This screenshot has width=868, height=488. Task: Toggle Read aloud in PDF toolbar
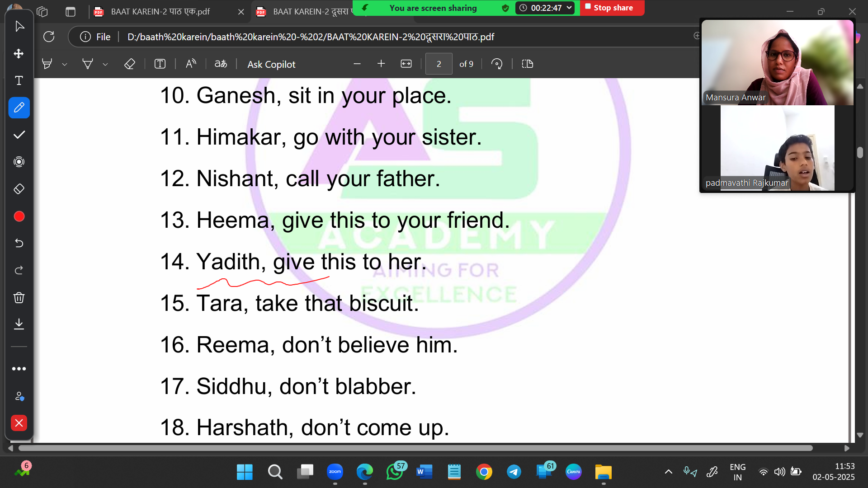click(x=191, y=64)
